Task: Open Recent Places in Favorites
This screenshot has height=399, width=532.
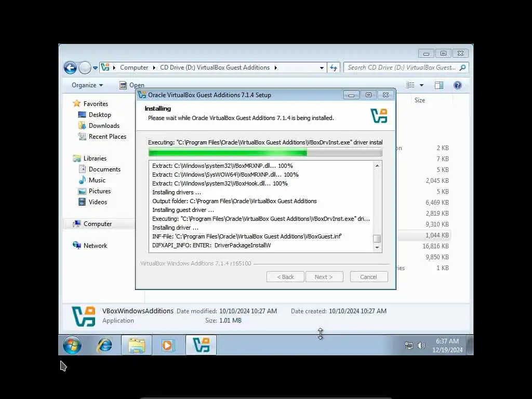Action: click(x=108, y=137)
